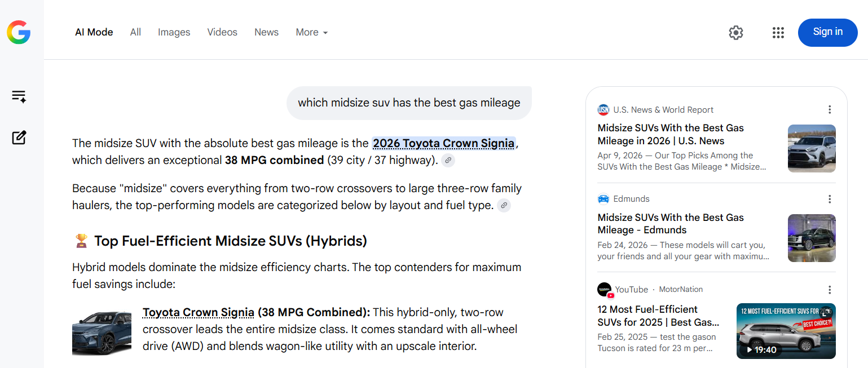Screen dimensions: 868x368
Task: Open the AI Mode history icon
Action: coord(19,96)
